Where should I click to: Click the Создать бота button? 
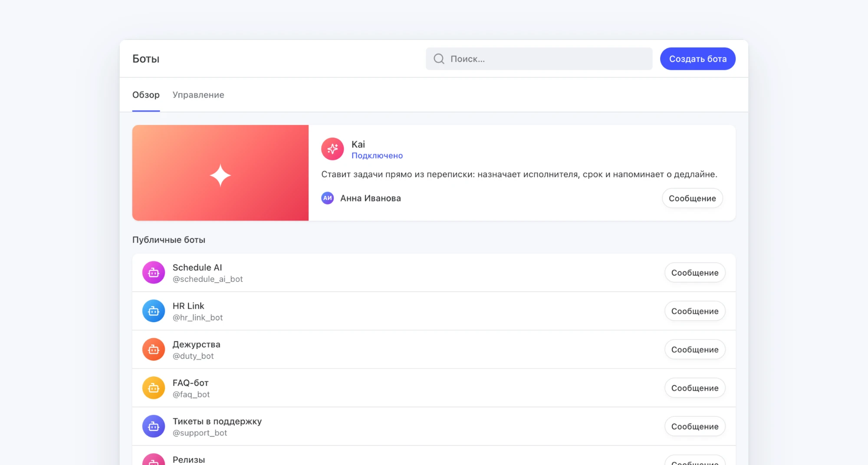698,59
